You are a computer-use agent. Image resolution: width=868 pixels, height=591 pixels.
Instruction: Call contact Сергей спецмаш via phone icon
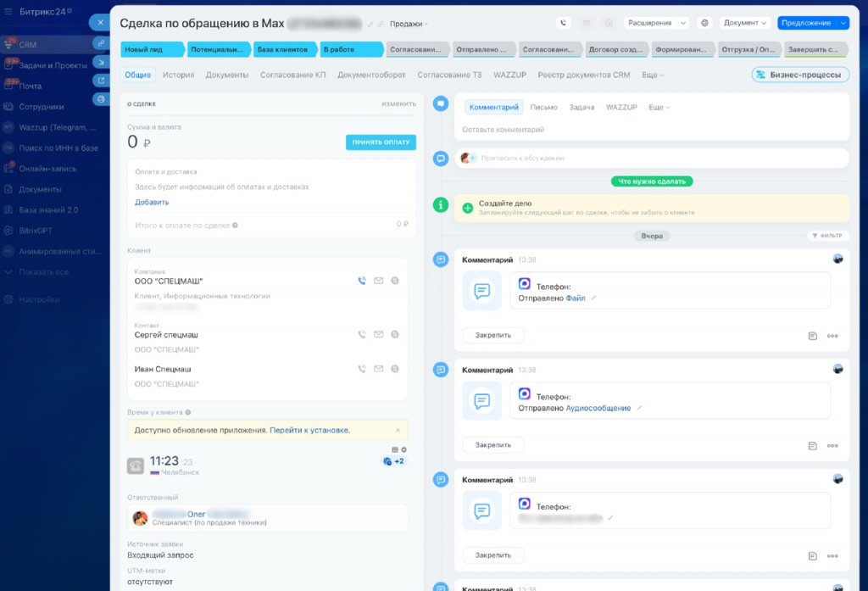[362, 335]
